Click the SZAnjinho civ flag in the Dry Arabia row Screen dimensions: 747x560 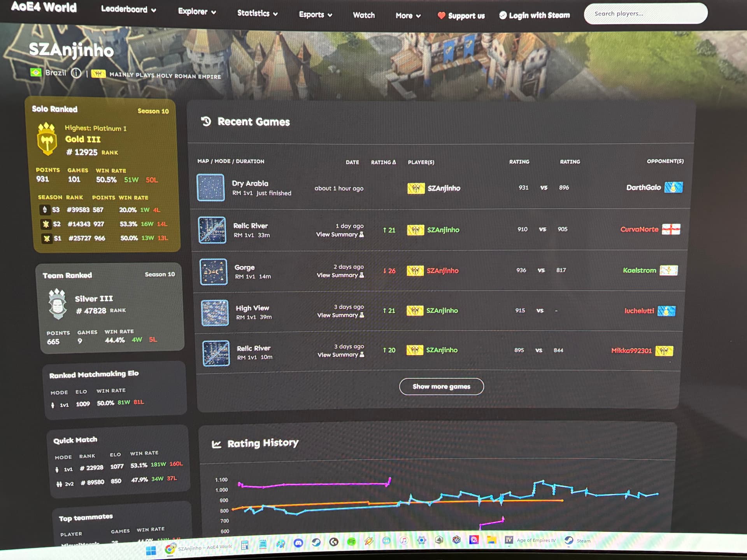[x=416, y=188]
